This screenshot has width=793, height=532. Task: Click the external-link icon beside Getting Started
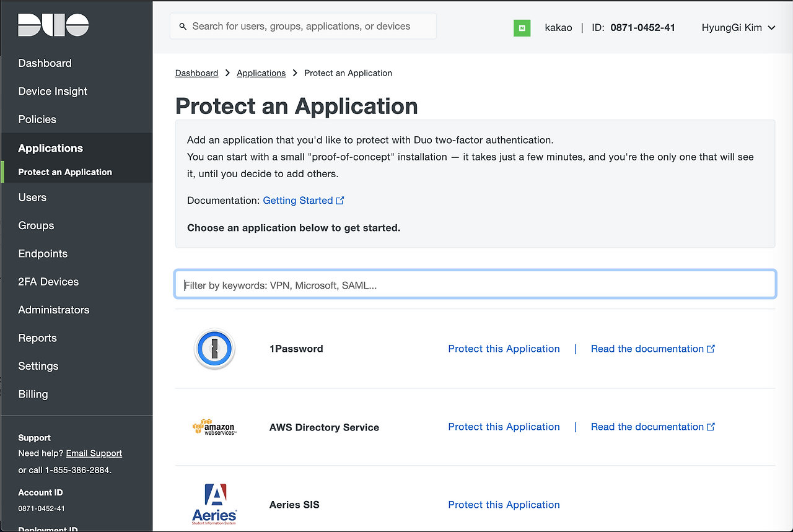tap(340, 201)
